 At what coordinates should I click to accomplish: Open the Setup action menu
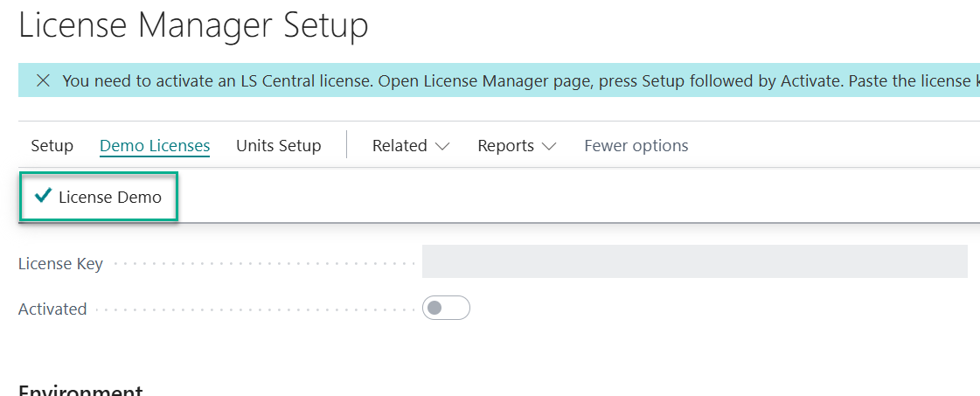(52, 146)
